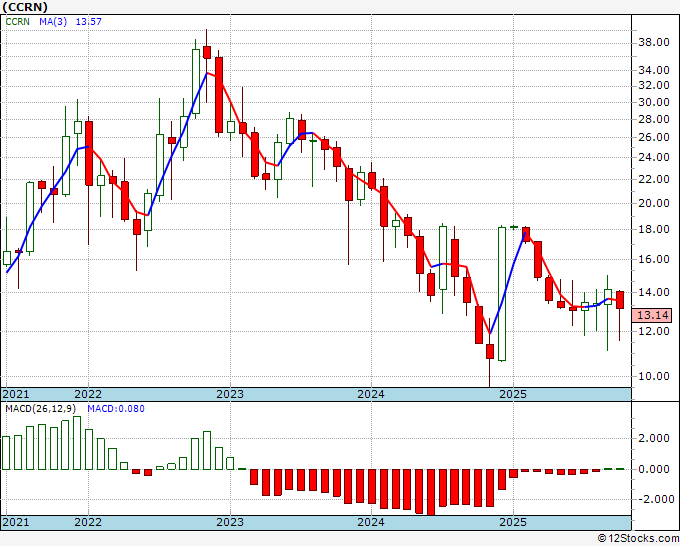Click the 13.57 moving average value
This screenshot has height=546, width=680.
[x=88, y=21]
